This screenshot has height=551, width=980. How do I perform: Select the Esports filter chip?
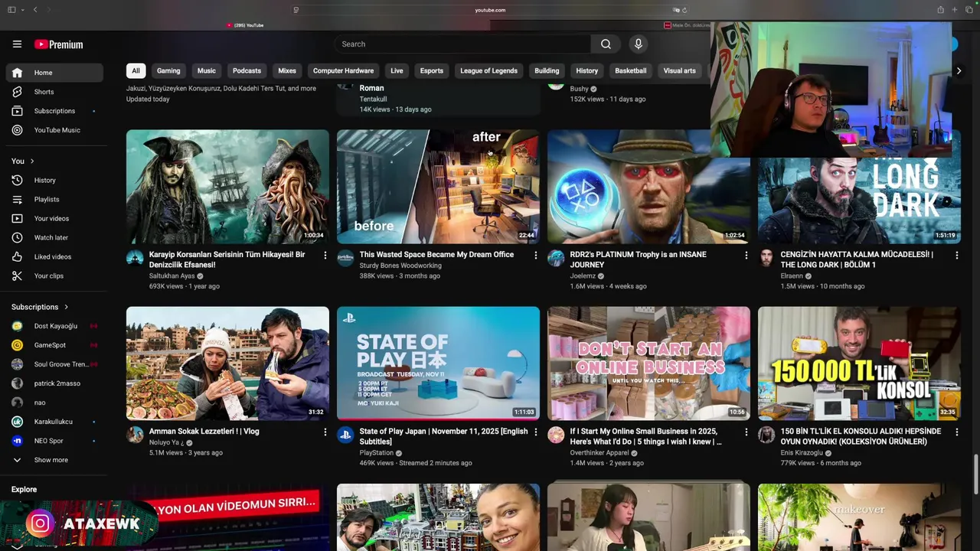(432, 71)
